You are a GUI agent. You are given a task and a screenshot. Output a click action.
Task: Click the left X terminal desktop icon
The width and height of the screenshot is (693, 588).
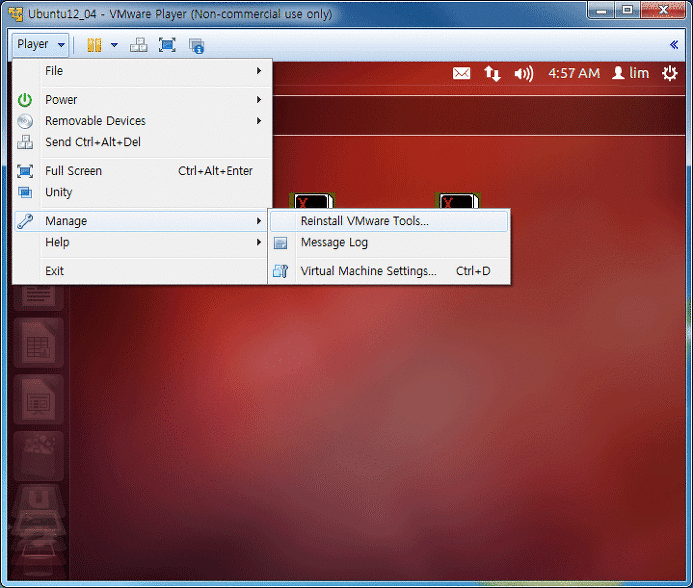pos(312,201)
